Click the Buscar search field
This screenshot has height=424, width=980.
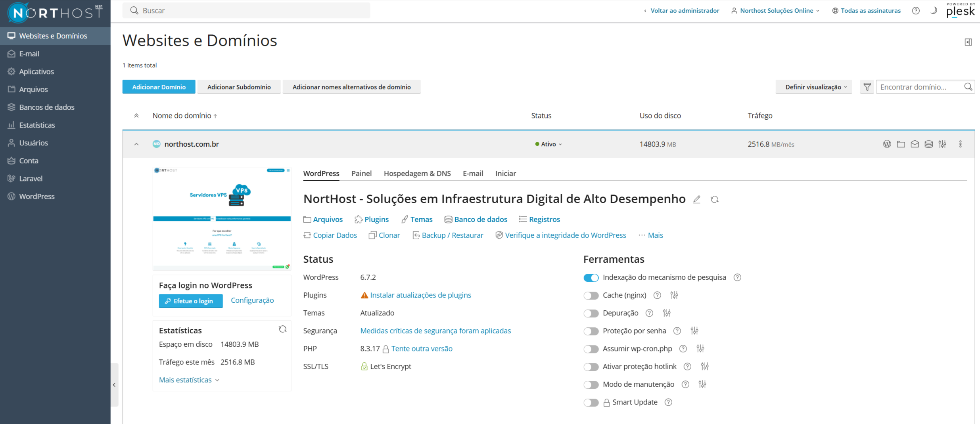click(x=246, y=11)
